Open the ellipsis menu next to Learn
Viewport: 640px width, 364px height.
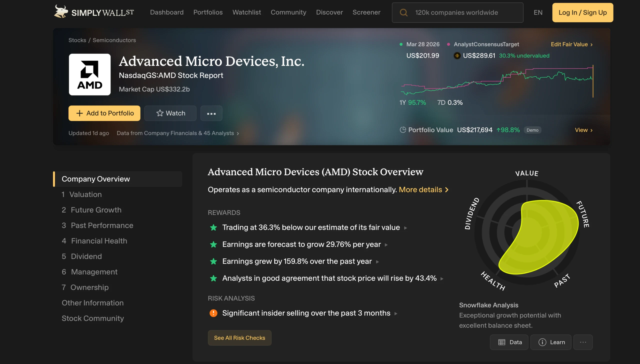(583, 342)
